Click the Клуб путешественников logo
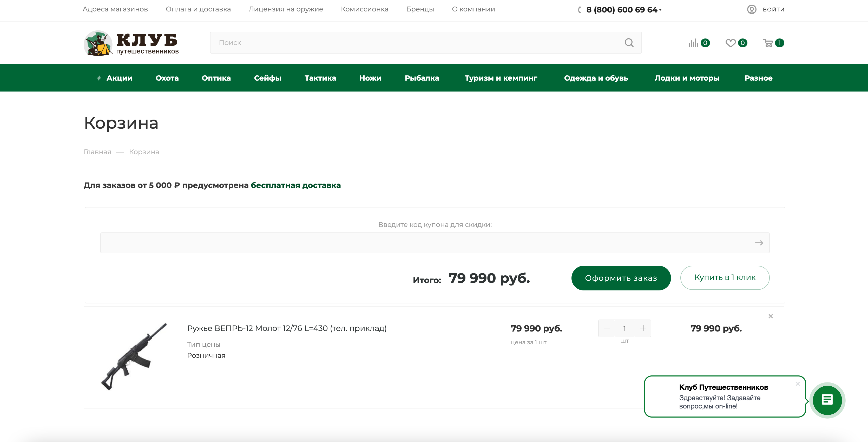The image size is (868, 442). (x=131, y=43)
